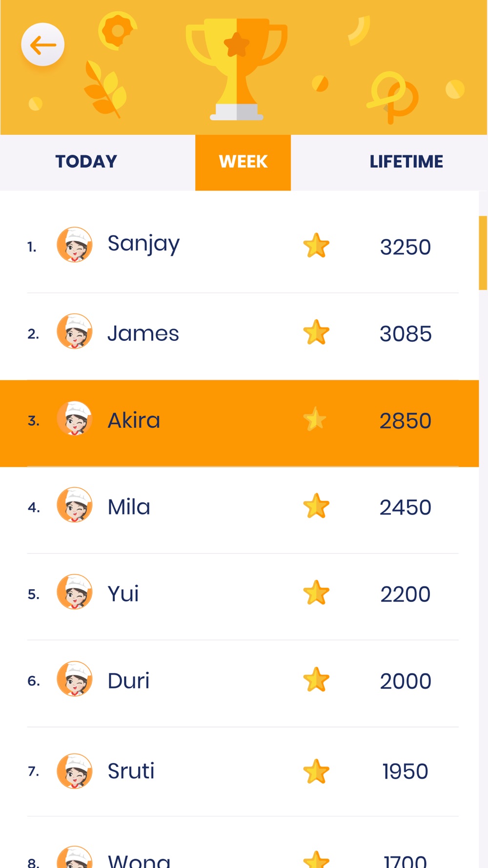Select the WEEK leaderboard tab

coord(243,162)
